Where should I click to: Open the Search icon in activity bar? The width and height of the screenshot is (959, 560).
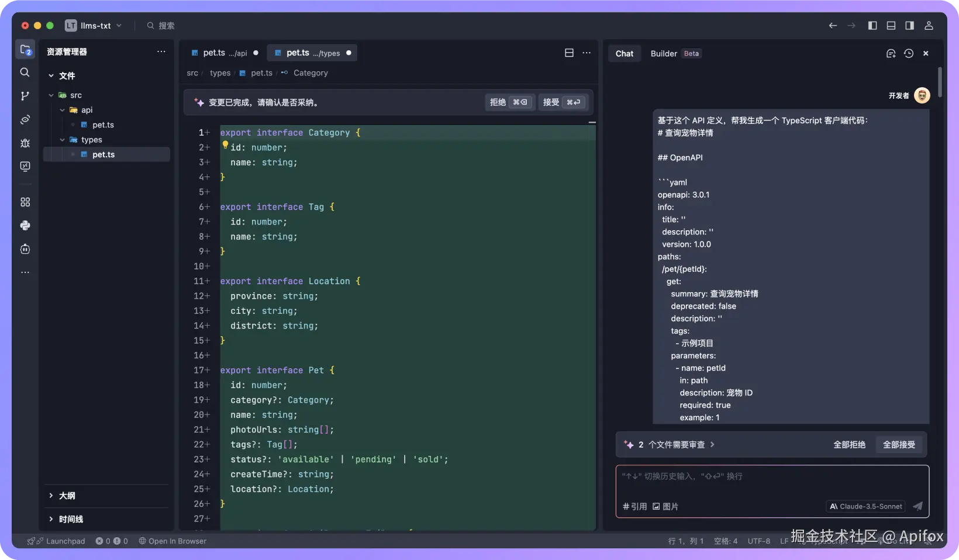25,72
